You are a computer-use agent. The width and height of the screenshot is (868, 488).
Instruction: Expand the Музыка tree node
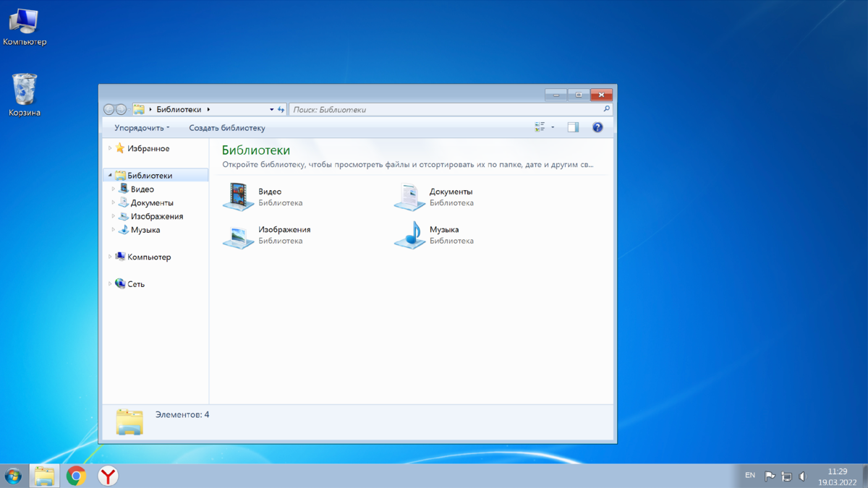click(114, 230)
